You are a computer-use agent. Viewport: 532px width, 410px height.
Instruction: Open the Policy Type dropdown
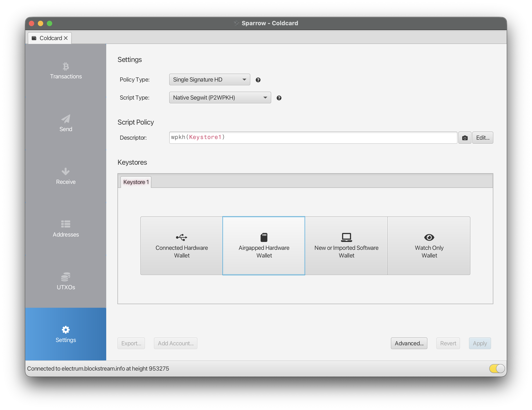(210, 80)
